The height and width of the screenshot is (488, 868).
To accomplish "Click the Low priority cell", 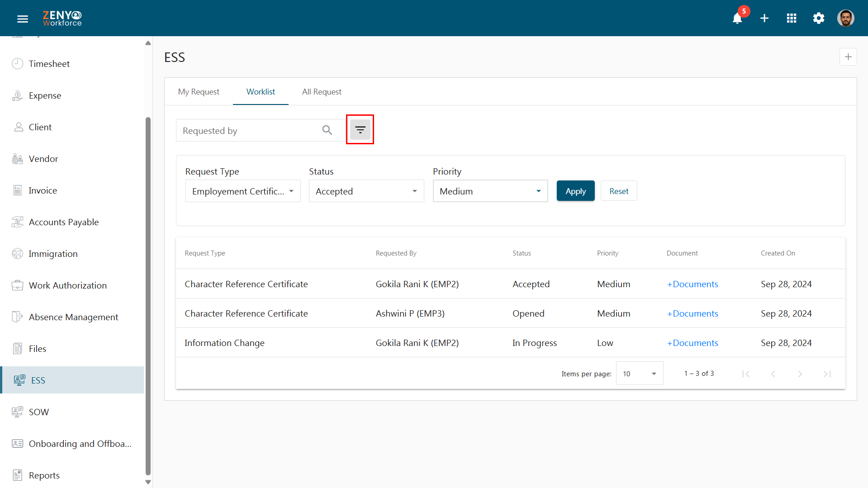I will (x=605, y=343).
